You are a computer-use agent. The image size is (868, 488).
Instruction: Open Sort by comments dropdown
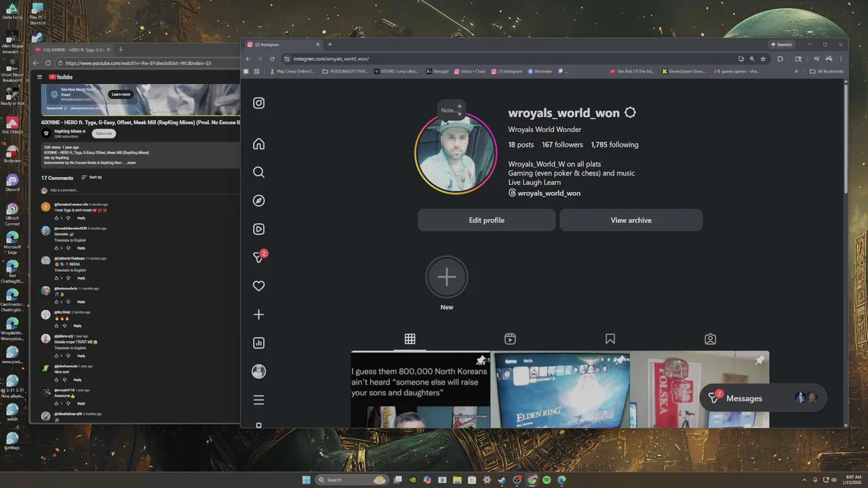(x=92, y=178)
